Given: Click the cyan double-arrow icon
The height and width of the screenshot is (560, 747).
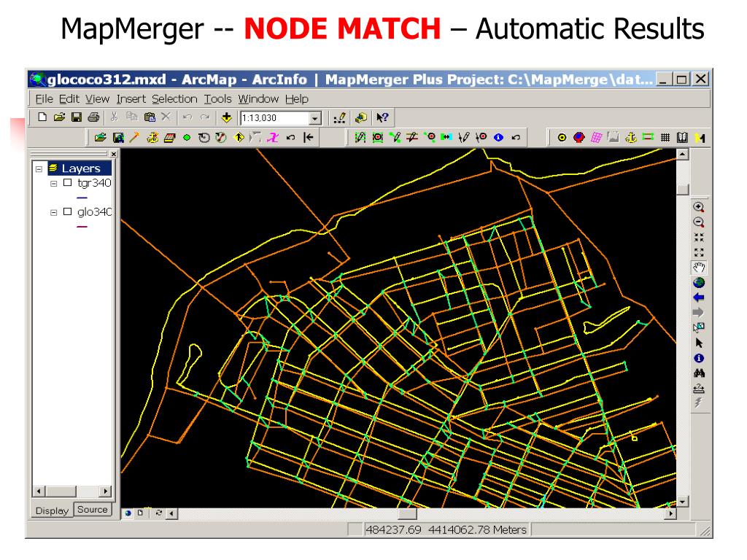Looking at the screenshot, I should [x=446, y=137].
